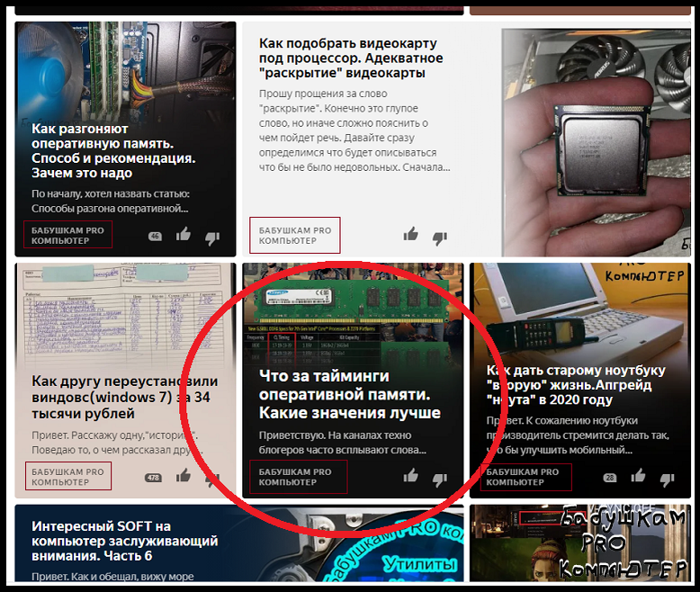Click the game screenshot thumbnail with the Бабушкам PRO logo
Screen dimensions: 700x592
(x=580, y=543)
